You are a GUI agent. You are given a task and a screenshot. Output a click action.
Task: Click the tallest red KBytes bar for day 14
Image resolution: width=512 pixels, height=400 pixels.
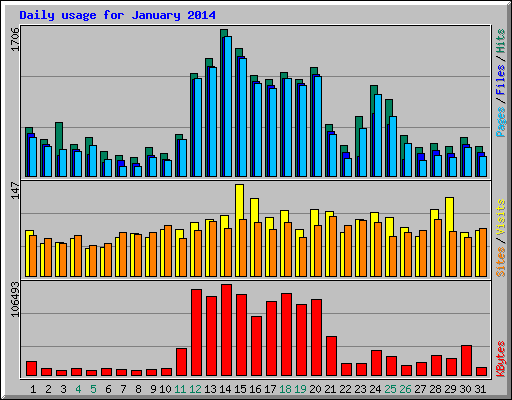[x=226, y=330]
